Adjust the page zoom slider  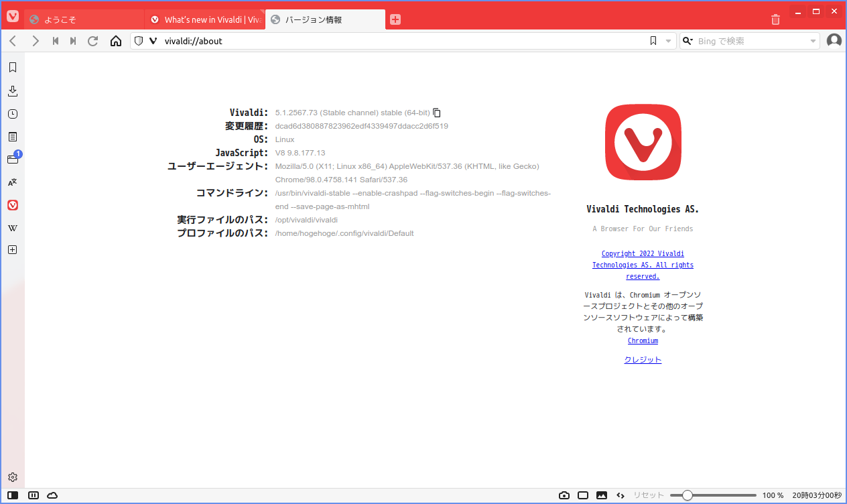(712, 495)
